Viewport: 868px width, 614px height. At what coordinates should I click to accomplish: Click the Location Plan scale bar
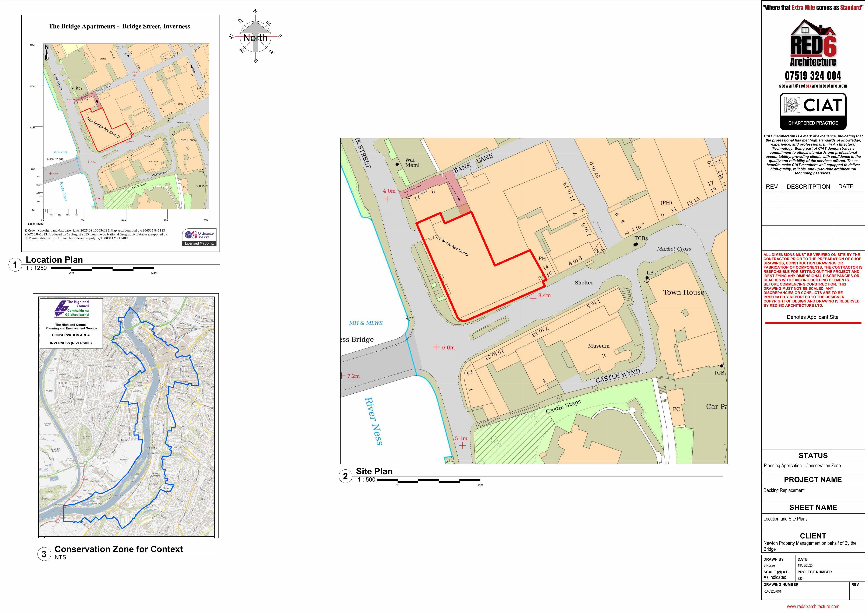[102, 269]
